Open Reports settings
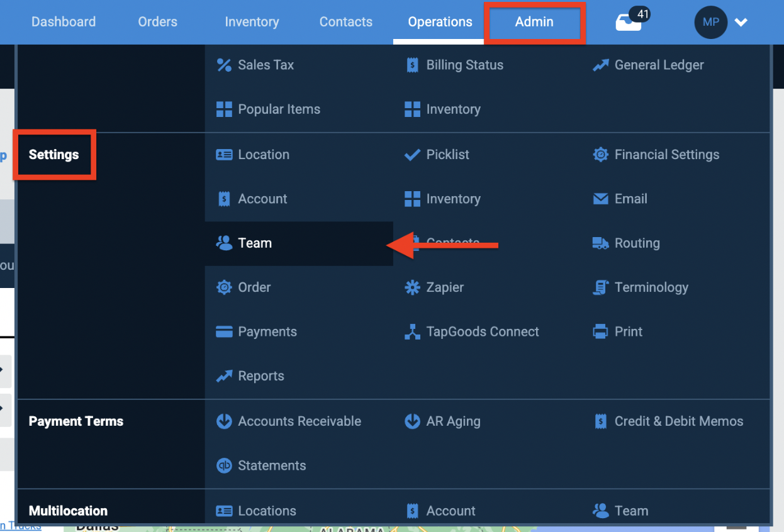This screenshot has height=532, width=784. click(x=261, y=376)
